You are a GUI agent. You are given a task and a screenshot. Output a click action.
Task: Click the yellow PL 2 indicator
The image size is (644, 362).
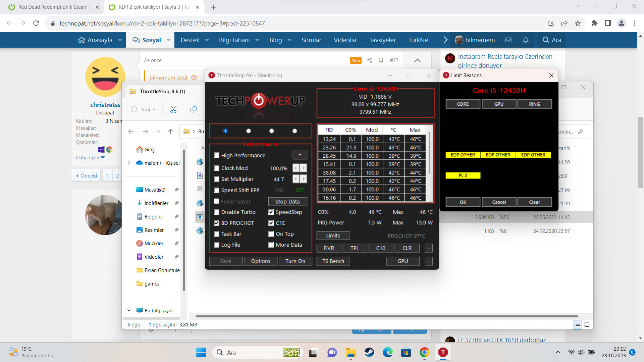point(463,175)
